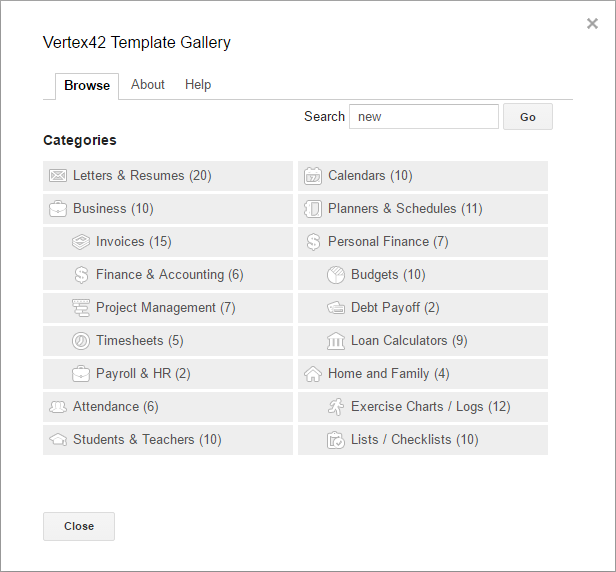Click the bank building icon for Loan Calculators
This screenshot has height=572, width=616.
[336, 341]
